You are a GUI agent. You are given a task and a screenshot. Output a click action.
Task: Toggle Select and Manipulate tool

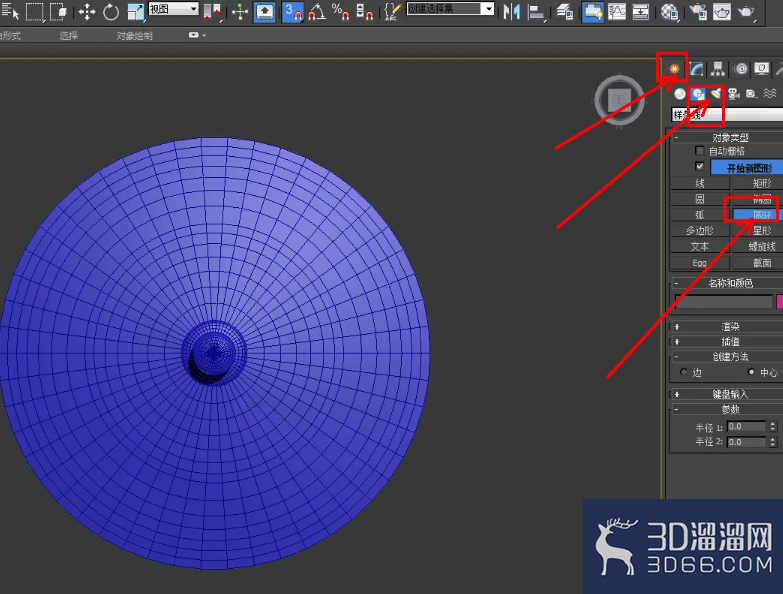pos(240,12)
